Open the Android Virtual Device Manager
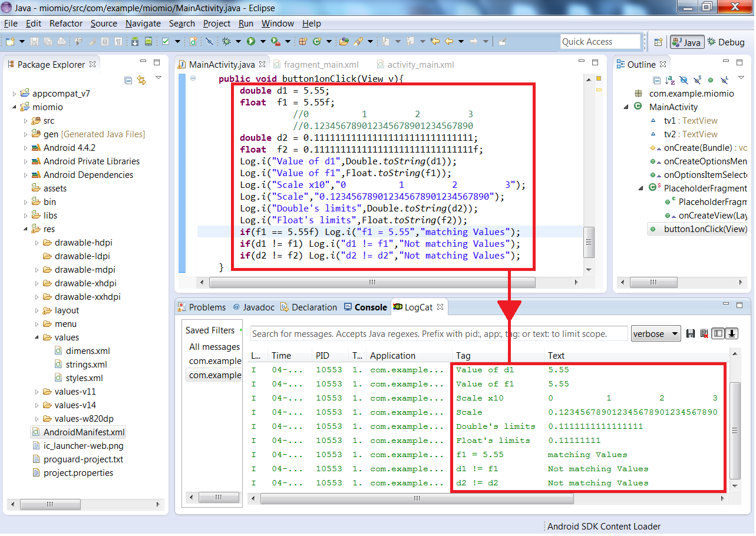 (x=148, y=41)
